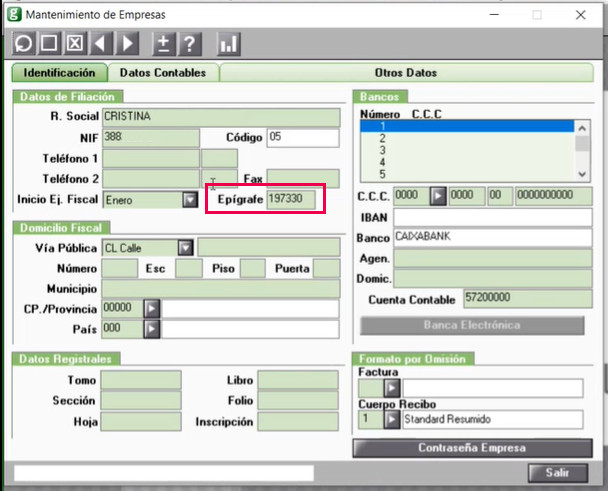Click the Hoja input field
Viewport: 608px width, 491px height.
(141, 422)
